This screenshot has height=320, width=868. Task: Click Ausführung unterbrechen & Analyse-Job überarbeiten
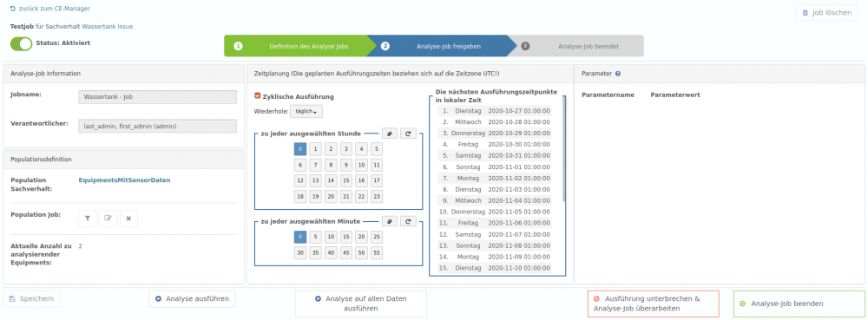654,304
